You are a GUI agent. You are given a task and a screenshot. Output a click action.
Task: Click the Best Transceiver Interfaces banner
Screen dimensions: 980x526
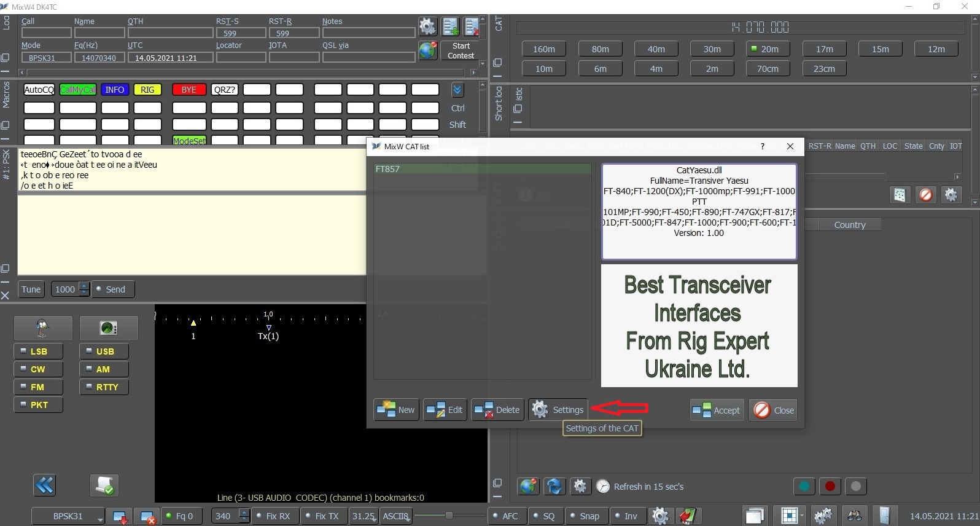[699, 326]
